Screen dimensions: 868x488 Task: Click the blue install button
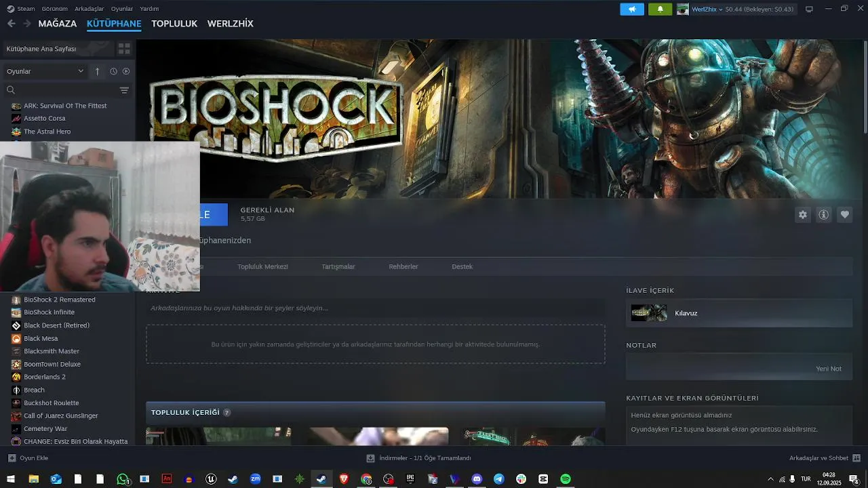pyautogui.click(x=214, y=214)
